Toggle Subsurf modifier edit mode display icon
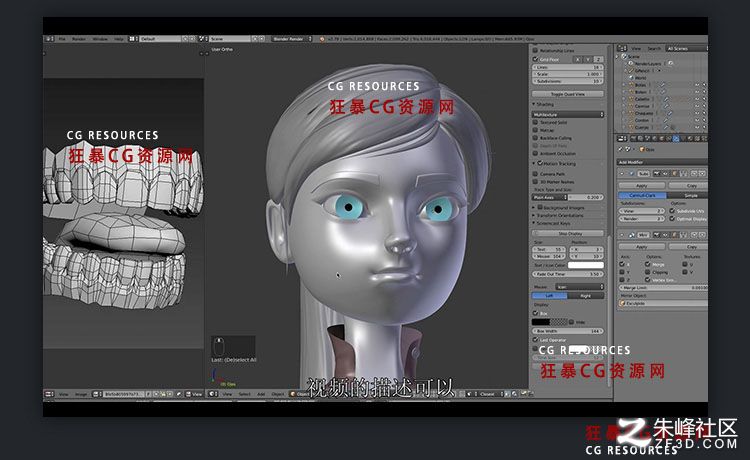This screenshot has width=750, height=460. pos(674,174)
